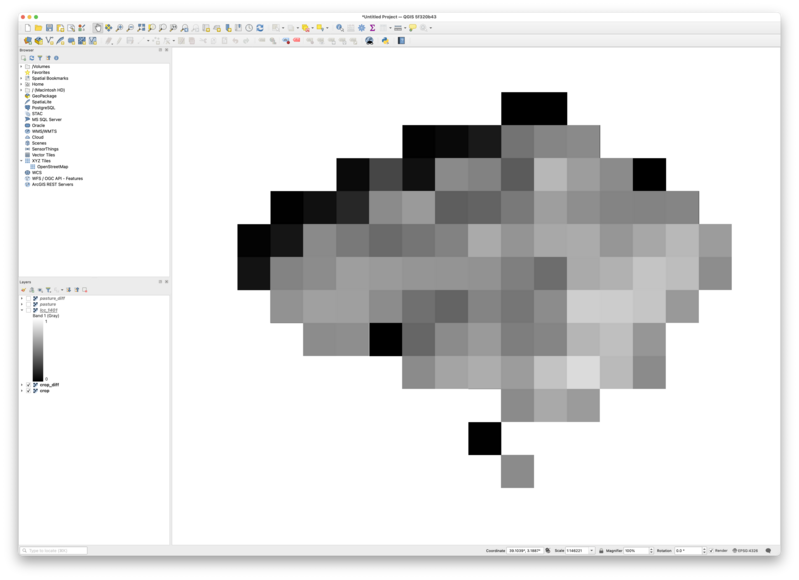Expand the pasture layer legend
The height and width of the screenshot is (580, 799).
pyautogui.click(x=22, y=304)
